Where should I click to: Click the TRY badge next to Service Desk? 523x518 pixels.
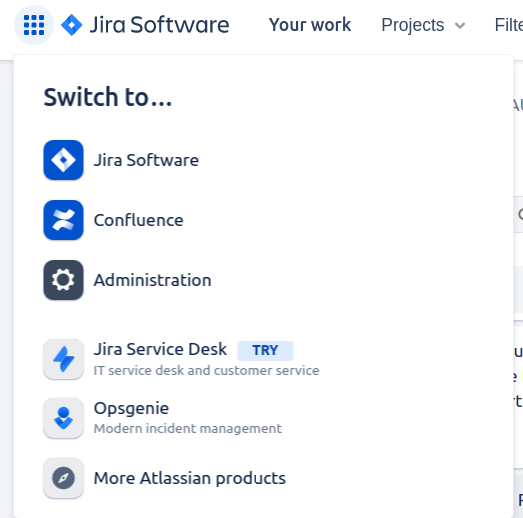click(265, 351)
